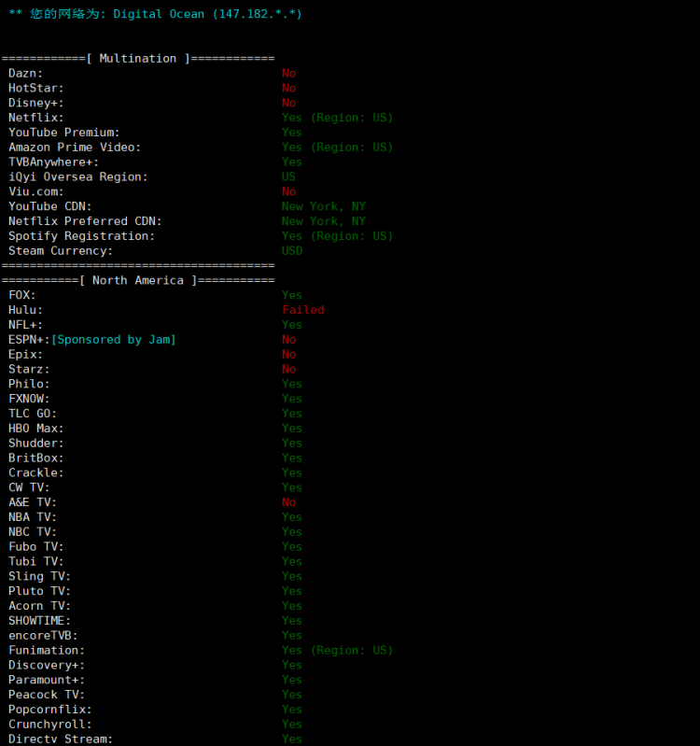The image size is (700, 746).
Task: Click the USD value for Steam Currency
Action: 292,251
